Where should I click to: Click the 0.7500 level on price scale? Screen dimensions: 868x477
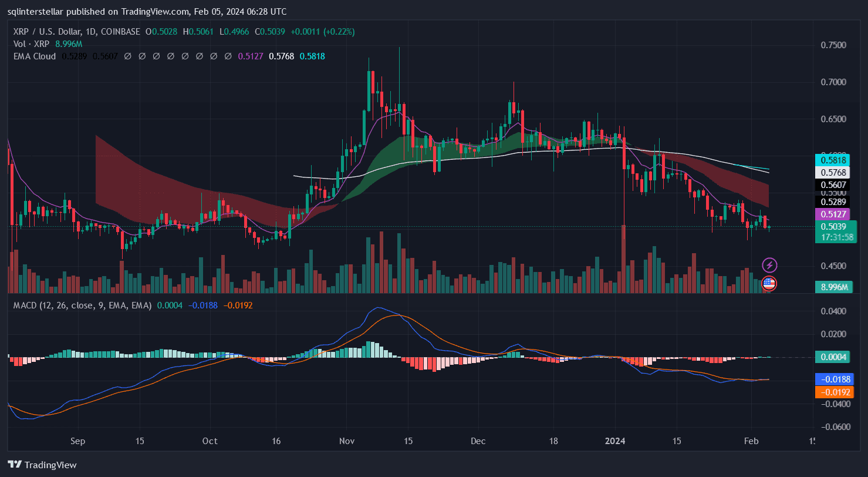point(833,45)
